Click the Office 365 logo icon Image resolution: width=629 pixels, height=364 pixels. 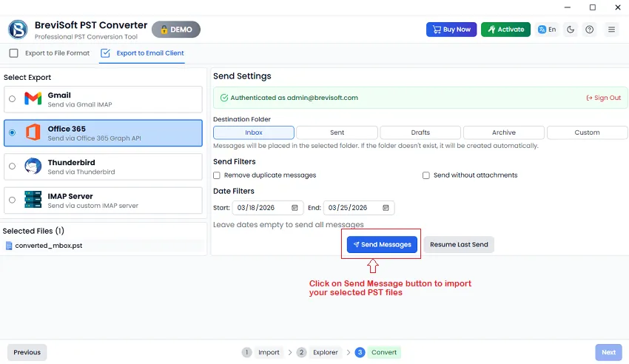[33, 132]
